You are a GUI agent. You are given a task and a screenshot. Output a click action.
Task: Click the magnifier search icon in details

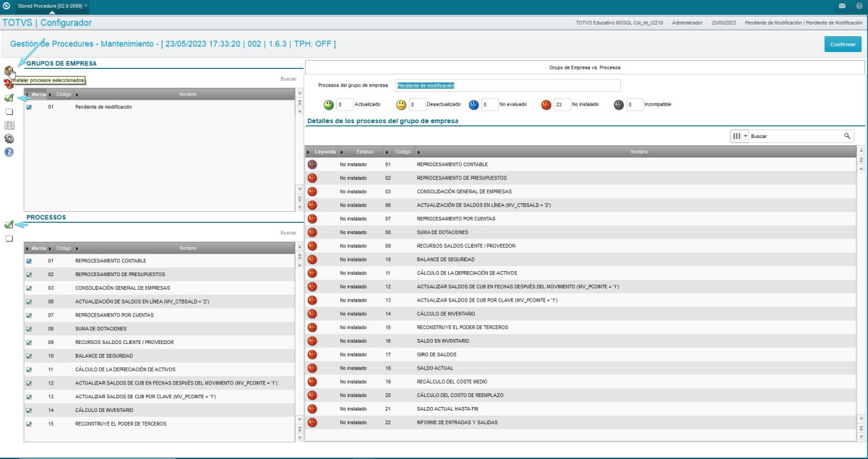pyautogui.click(x=847, y=136)
